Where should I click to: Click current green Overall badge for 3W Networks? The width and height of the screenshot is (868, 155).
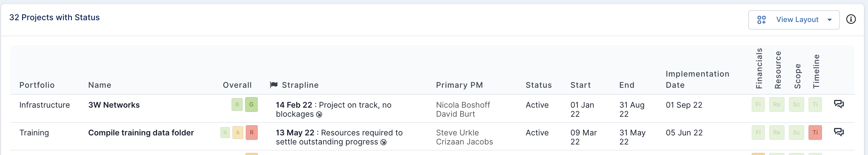[x=251, y=105]
